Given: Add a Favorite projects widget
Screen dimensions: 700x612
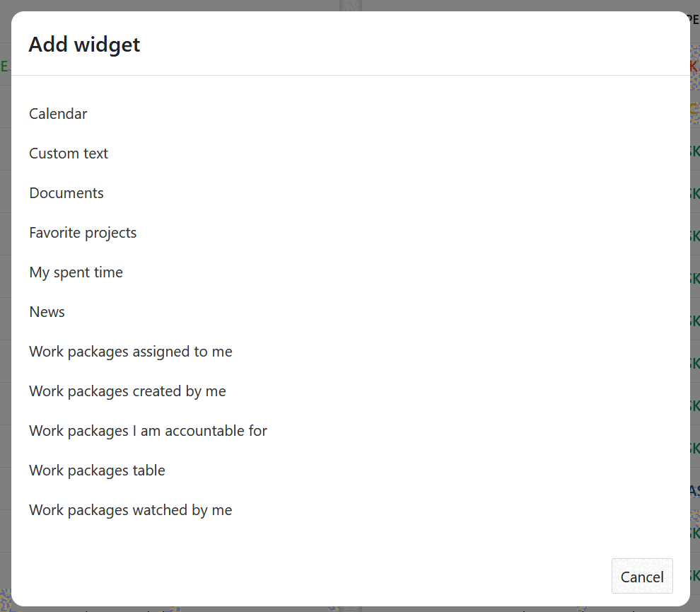Looking at the screenshot, I should pos(82,232).
